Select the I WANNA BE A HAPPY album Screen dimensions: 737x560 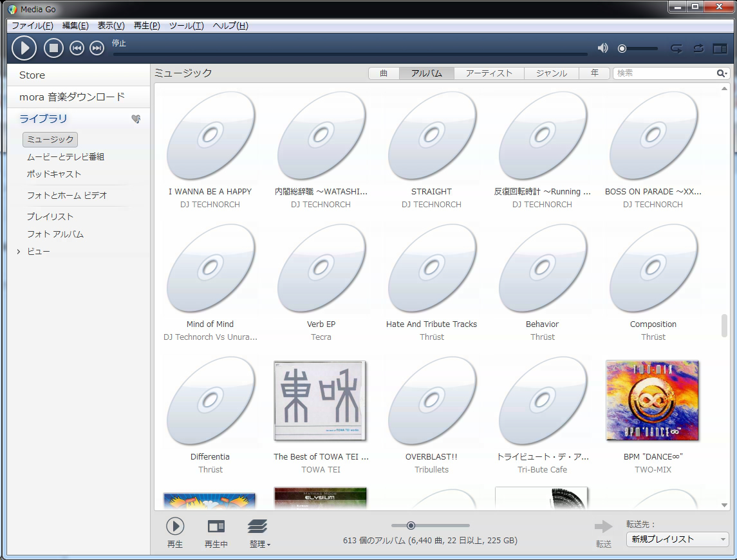pos(210,135)
